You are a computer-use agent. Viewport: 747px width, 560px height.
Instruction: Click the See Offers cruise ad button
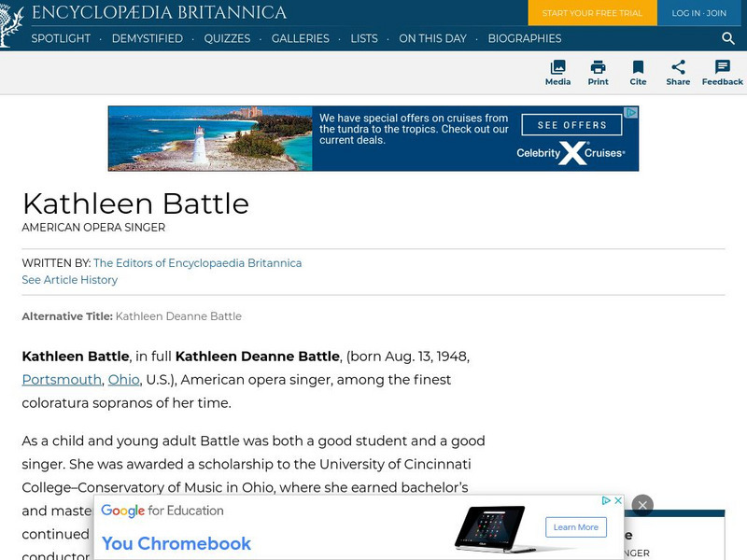coord(571,125)
